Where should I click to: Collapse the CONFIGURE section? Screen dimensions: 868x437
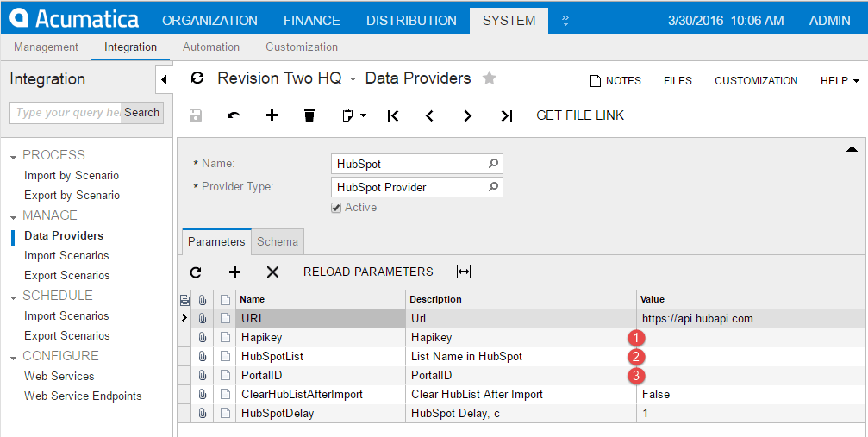point(13,359)
